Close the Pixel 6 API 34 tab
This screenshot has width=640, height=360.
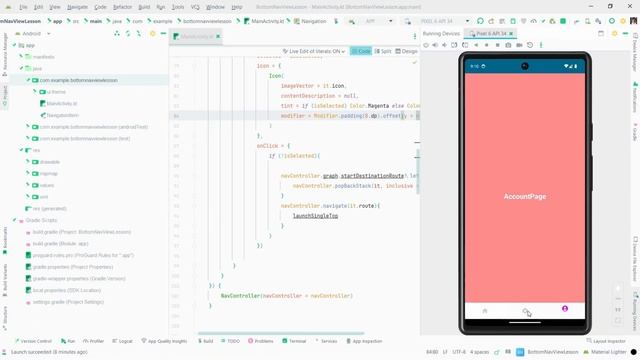(x=511, y=33)
